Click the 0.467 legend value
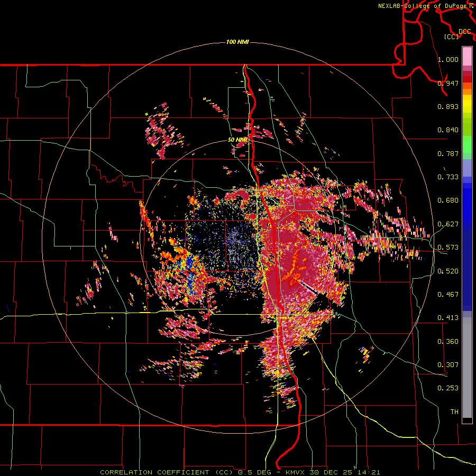This screenshot has height=476, width=476. click(448, 295)
